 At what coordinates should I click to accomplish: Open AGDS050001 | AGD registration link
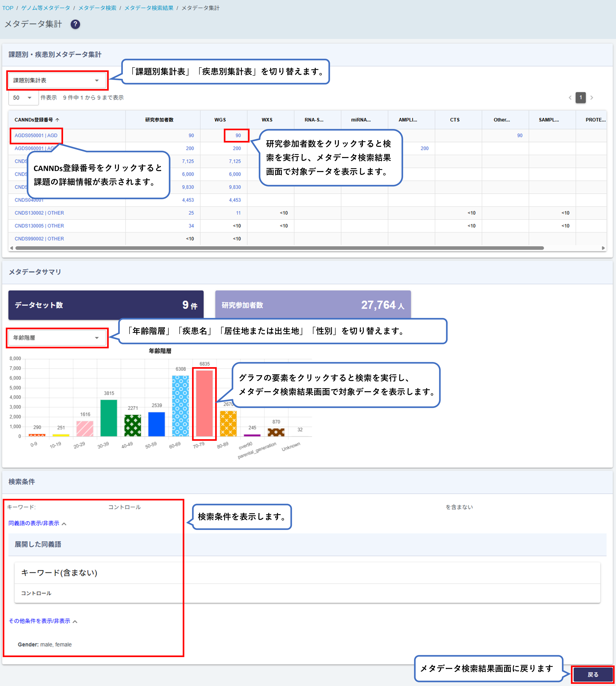pyautogui.click(x=36, y=135)
